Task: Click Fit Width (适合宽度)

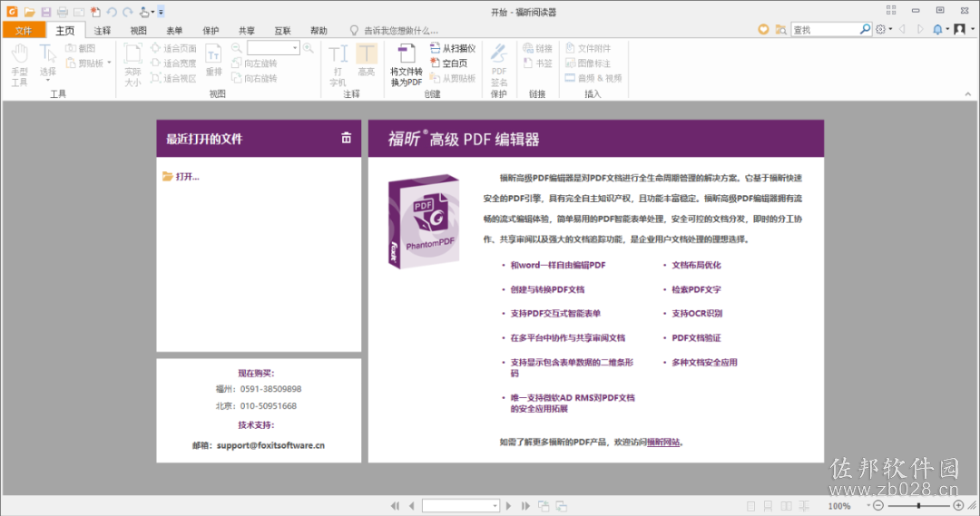Action: tap(173, 63)
